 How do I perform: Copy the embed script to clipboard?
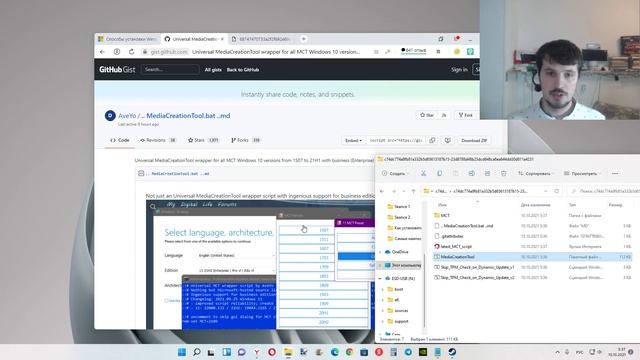click(432, 140)
